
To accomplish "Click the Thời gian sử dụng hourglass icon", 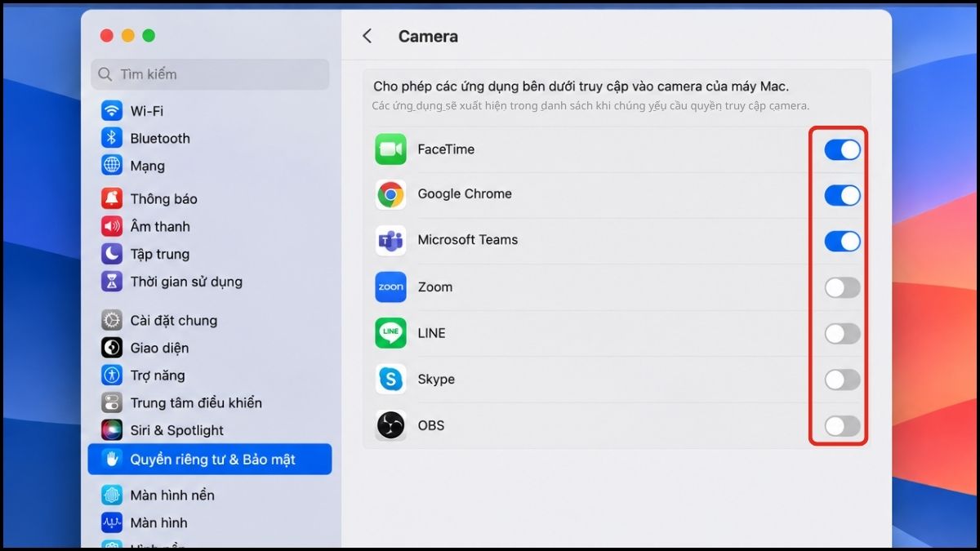I will point(112,282).
